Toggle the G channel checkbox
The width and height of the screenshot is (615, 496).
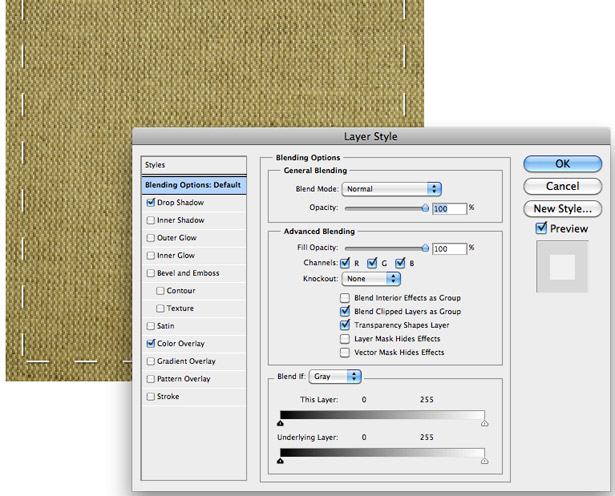[372, 263]
